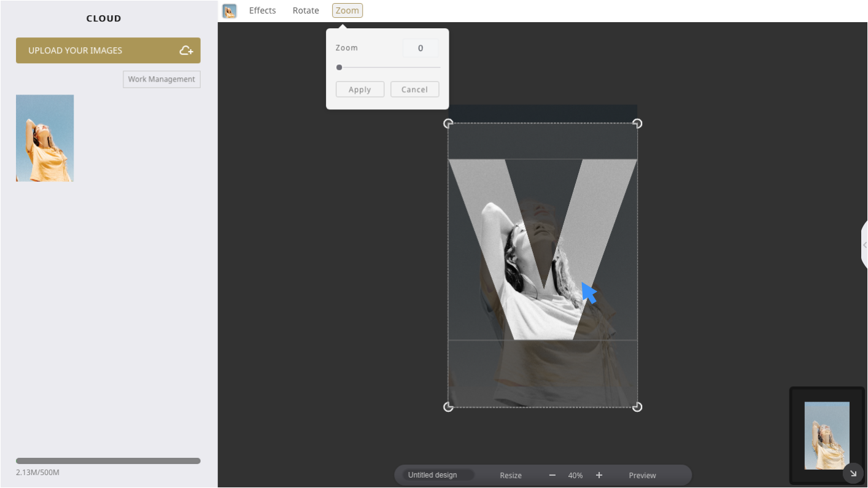Select the uploaded woman photo thumbnail
Viewport: 868px width, 488px height.
point(45,138)
